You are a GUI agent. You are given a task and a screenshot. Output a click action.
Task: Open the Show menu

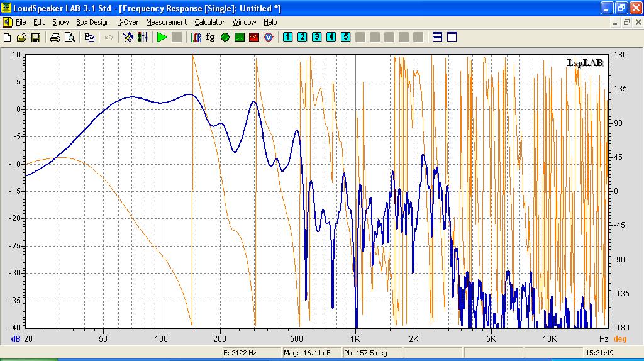(x=60, y=22)
